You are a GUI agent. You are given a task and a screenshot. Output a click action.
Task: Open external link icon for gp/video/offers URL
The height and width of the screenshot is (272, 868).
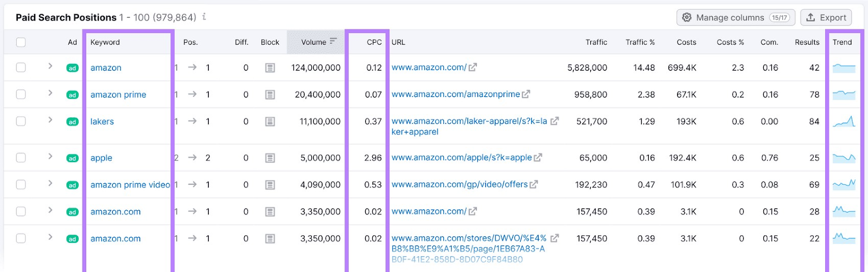click(x=534, y=185)
